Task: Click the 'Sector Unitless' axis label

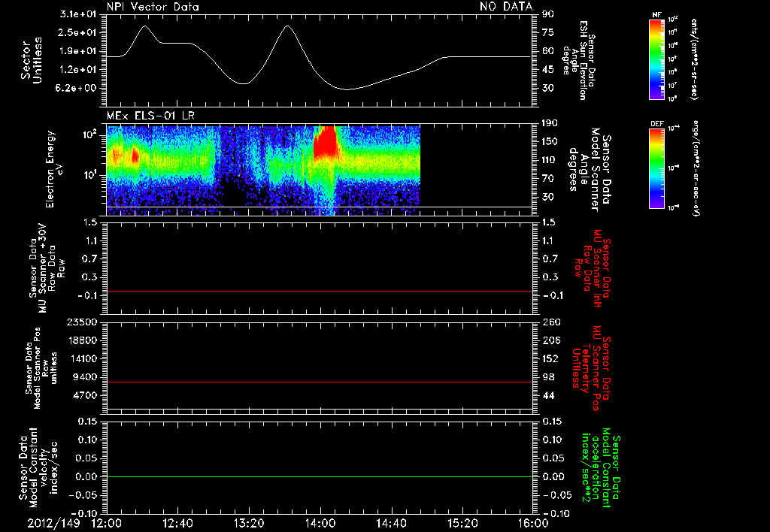Action: coord(32,60)
